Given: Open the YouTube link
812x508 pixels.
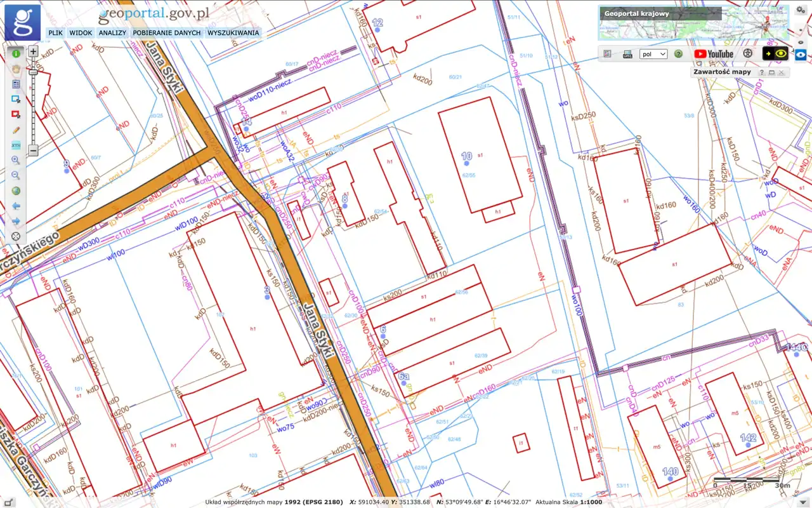Looking at the screenshot, I should tap(713, 55).
